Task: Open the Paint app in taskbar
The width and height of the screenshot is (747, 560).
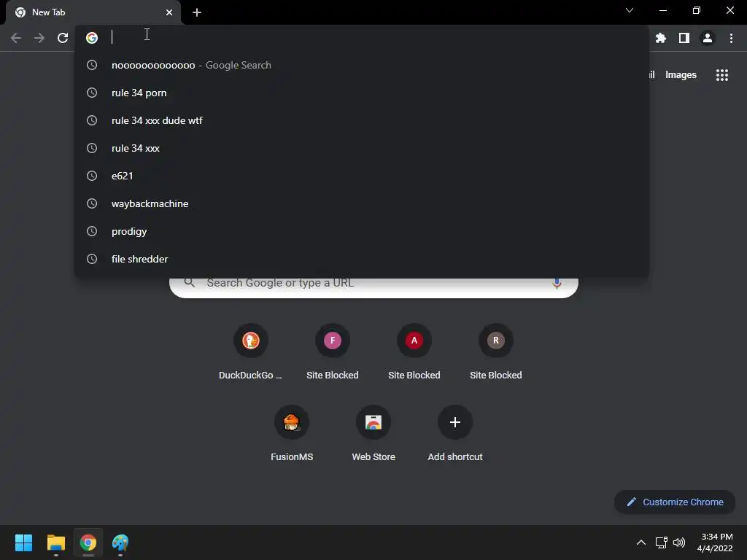Action: 120,542
